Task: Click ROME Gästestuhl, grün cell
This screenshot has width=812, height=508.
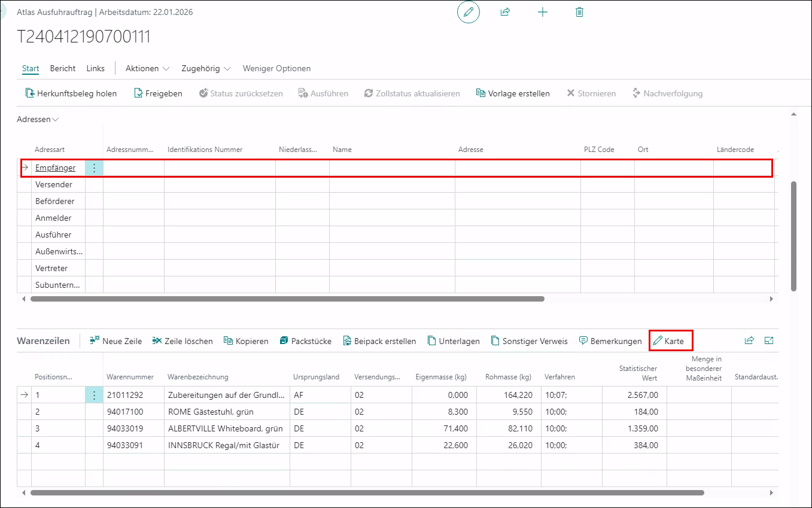Action: coord(227,412)
